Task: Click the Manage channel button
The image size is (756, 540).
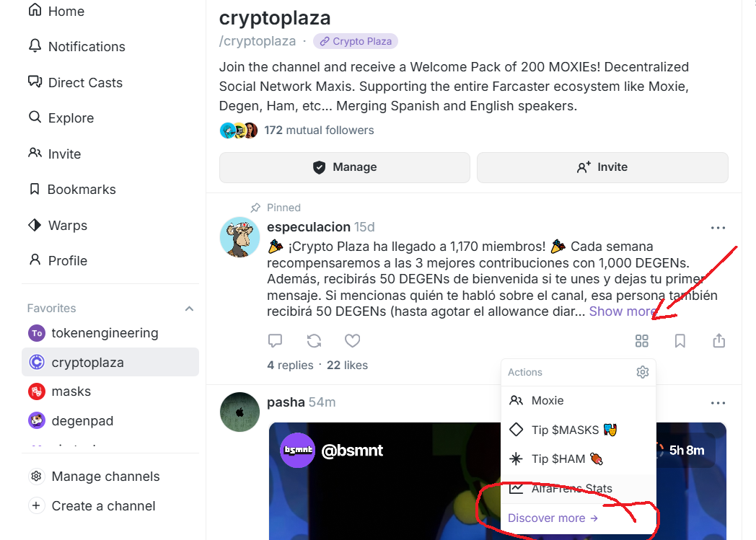Action: (345, 167)
